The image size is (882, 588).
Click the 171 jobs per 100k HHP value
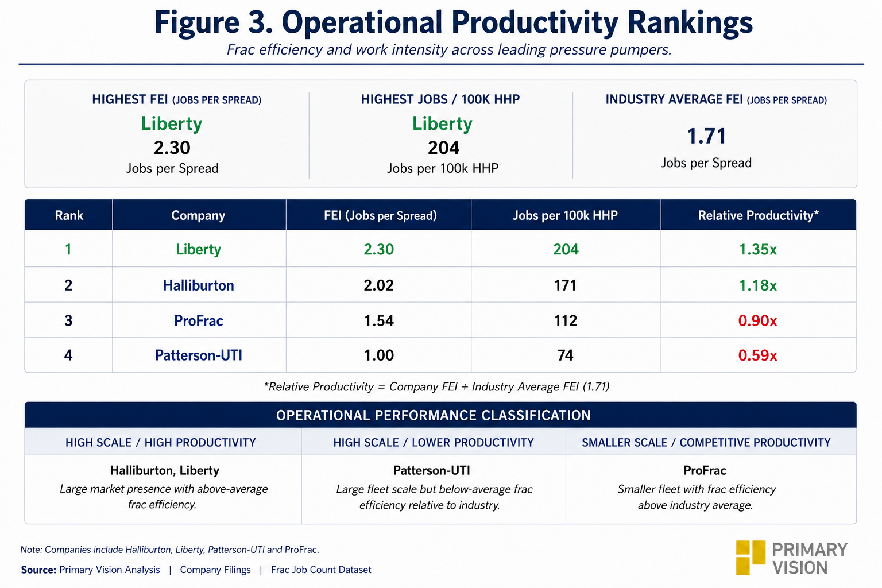coord(566,285)
